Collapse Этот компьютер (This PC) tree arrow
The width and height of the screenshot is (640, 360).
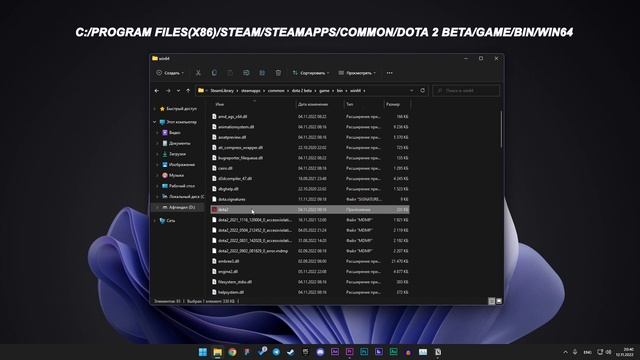coord(154,122)
